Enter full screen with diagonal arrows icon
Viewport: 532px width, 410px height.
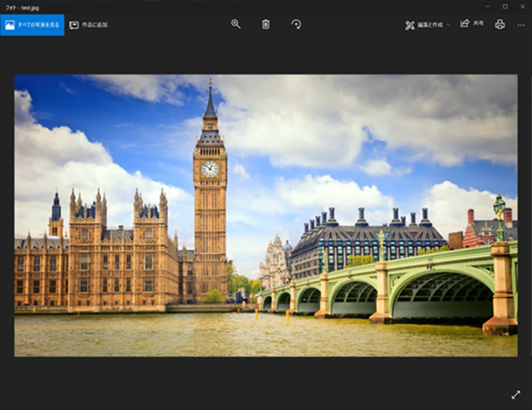point(515,395)
